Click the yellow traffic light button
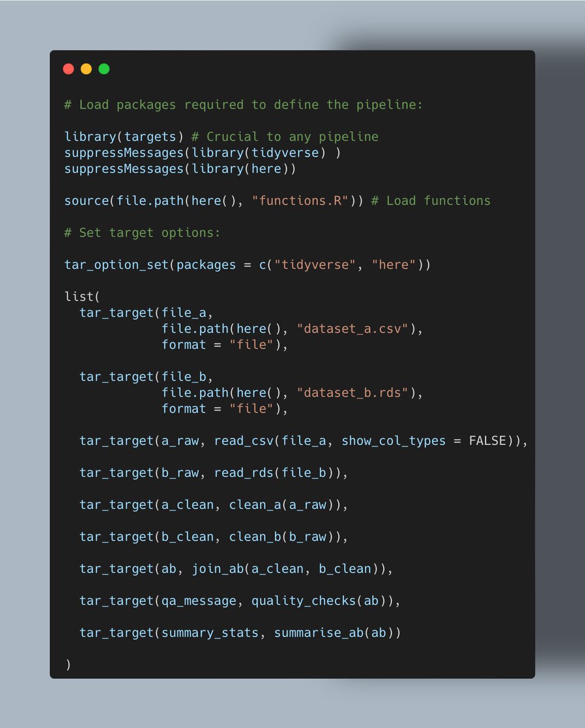585x728 pixels. (x=86, y=69)
